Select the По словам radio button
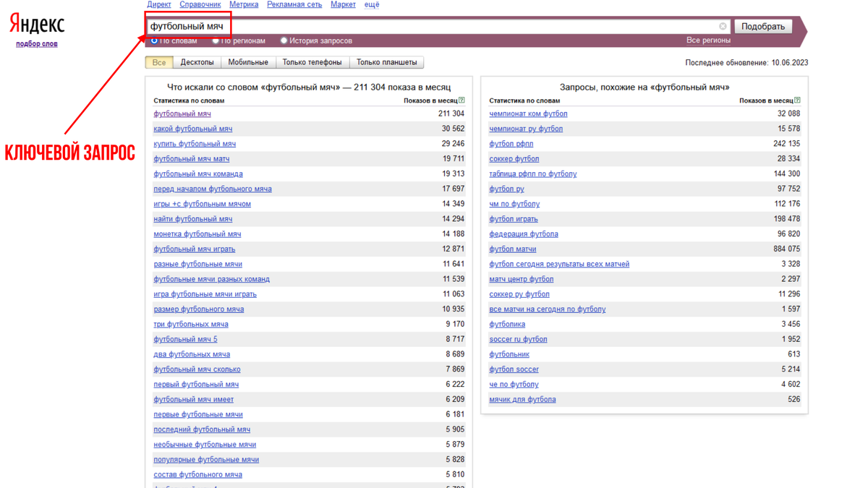 (154, 40)
